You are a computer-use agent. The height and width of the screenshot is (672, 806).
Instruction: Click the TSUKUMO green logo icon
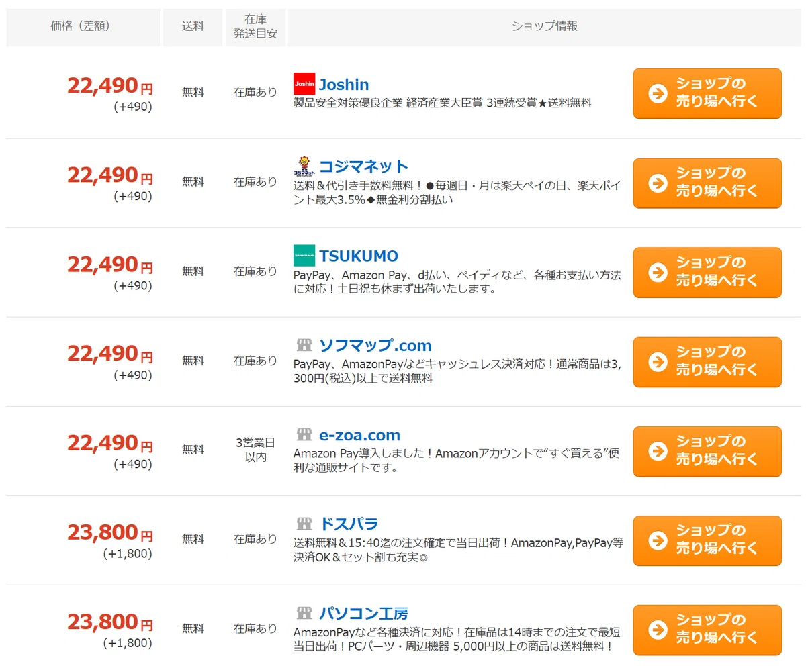(304, 256)
